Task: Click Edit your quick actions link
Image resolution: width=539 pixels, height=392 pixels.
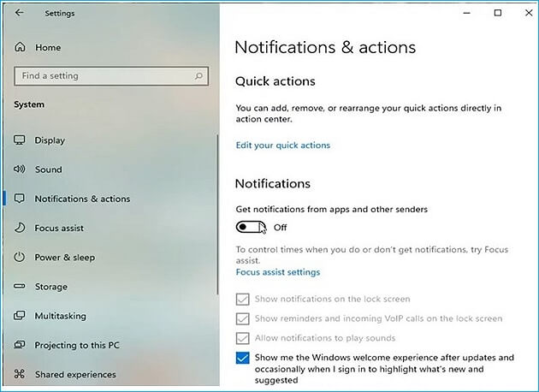Action: tap(283, 146)
